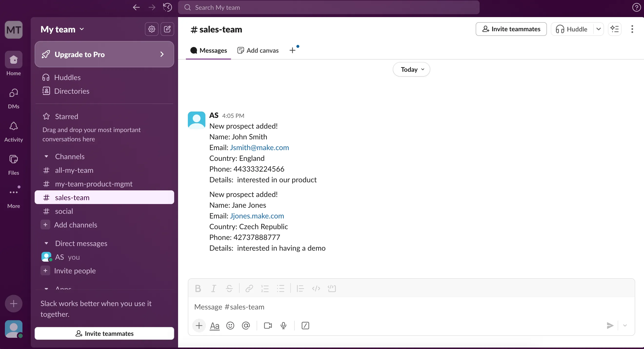The image size is (644, 349).
Task: Open direct message with AS (you)
Action: pos(104,257)
